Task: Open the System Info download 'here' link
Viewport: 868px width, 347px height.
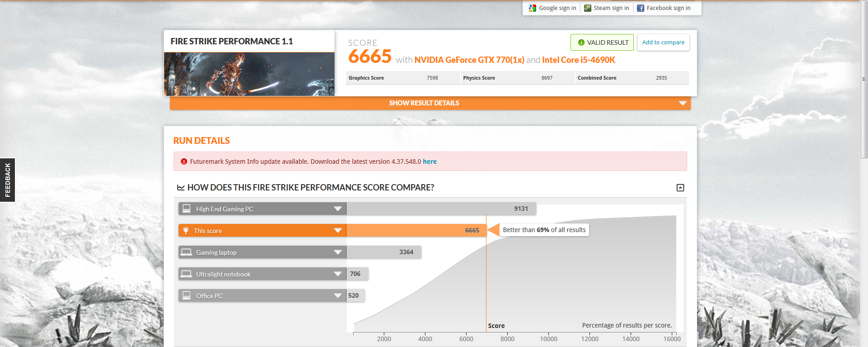Action: tap(429, 162)
